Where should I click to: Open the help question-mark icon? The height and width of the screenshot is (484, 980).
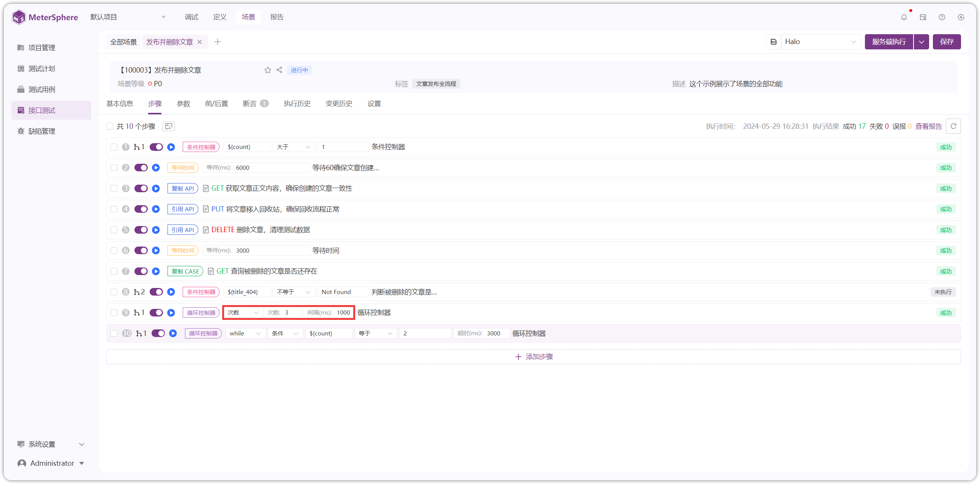click(x=942, y=17)
